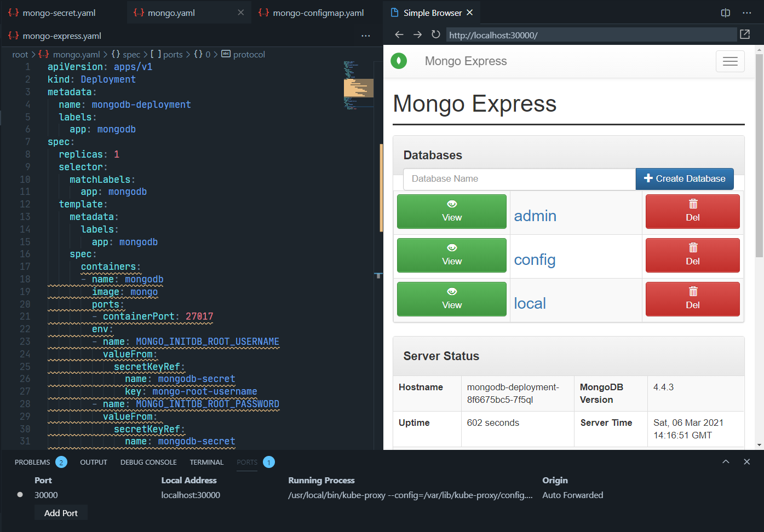Click the browser vertical scrollbar

[759, 155]
